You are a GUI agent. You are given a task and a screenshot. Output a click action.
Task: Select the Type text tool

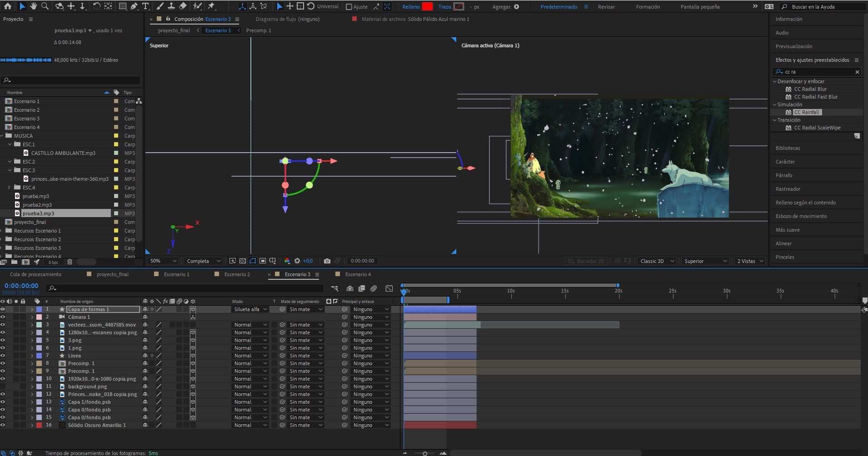(x=145, y=6)
